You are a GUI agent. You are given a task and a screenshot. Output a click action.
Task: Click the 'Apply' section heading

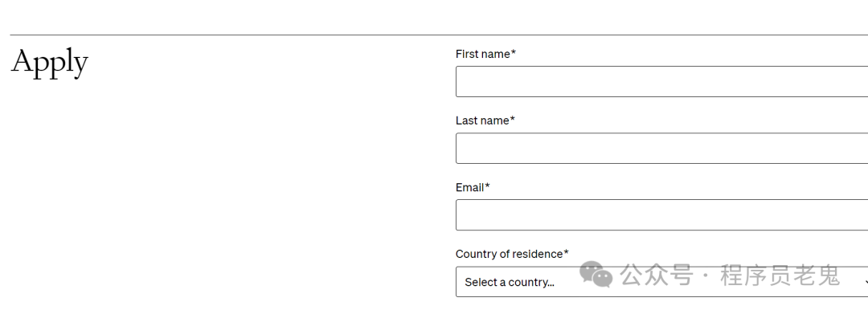49,63
